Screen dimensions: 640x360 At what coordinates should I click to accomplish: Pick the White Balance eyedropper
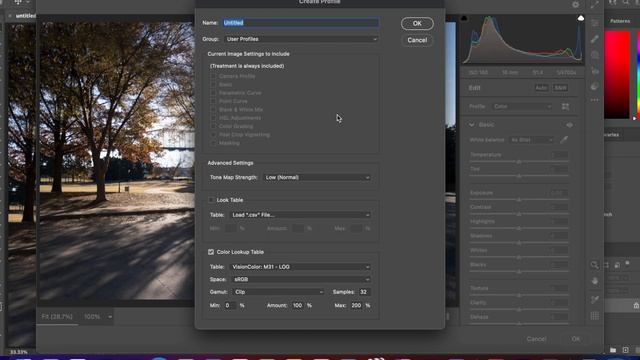564,140
